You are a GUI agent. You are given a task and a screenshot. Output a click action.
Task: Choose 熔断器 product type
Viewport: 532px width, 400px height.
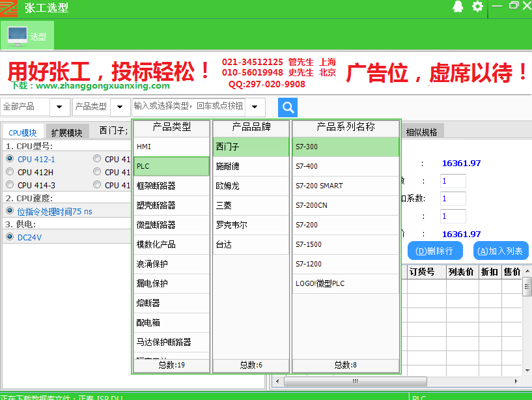[x=172, y=303]
